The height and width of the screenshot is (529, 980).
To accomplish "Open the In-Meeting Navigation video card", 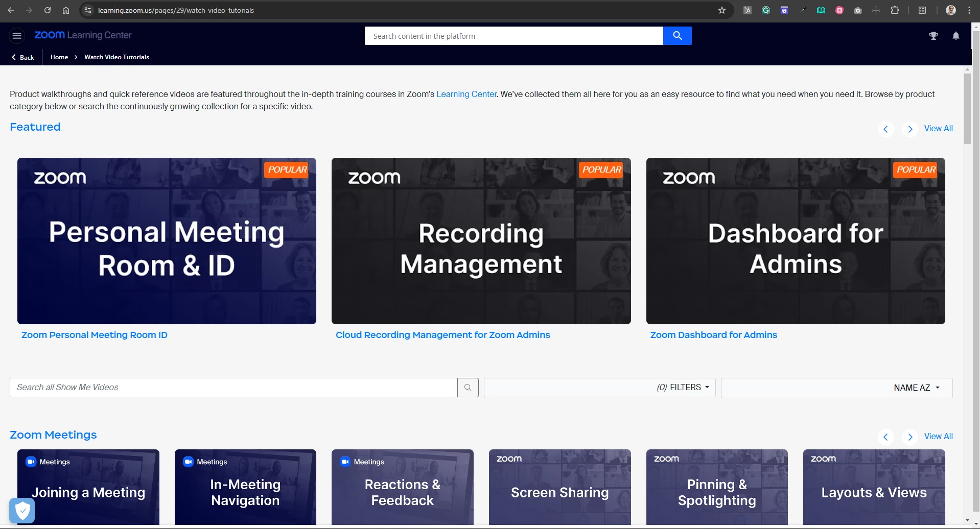I will [x=245, y=487].
